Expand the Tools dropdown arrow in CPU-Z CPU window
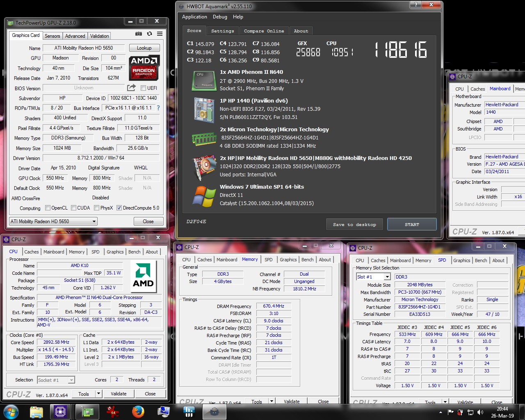This screenshot has width=525, height=420. tap(98, 394)
